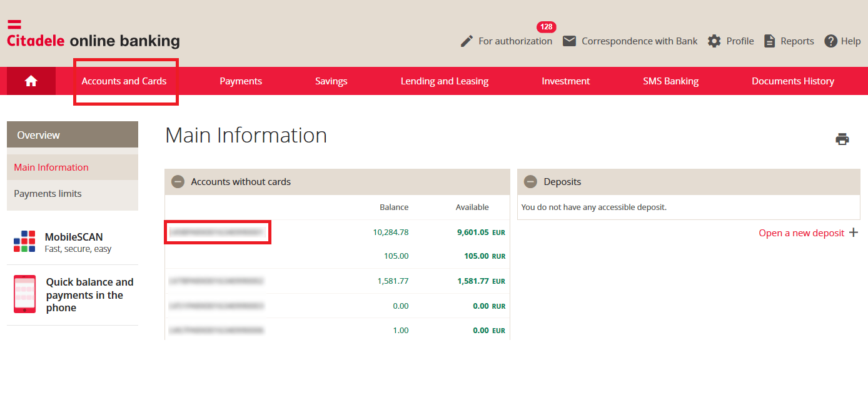The width and height of the screenshot is (868, 405).
Task: Open the SMS Banking menu
Action: [x=671, y=81]
